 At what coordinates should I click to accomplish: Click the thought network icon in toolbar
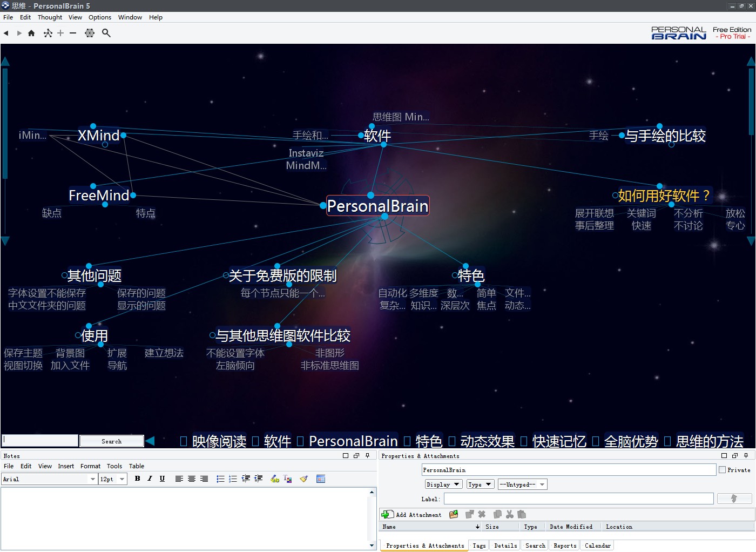click(x=48, y=33)
